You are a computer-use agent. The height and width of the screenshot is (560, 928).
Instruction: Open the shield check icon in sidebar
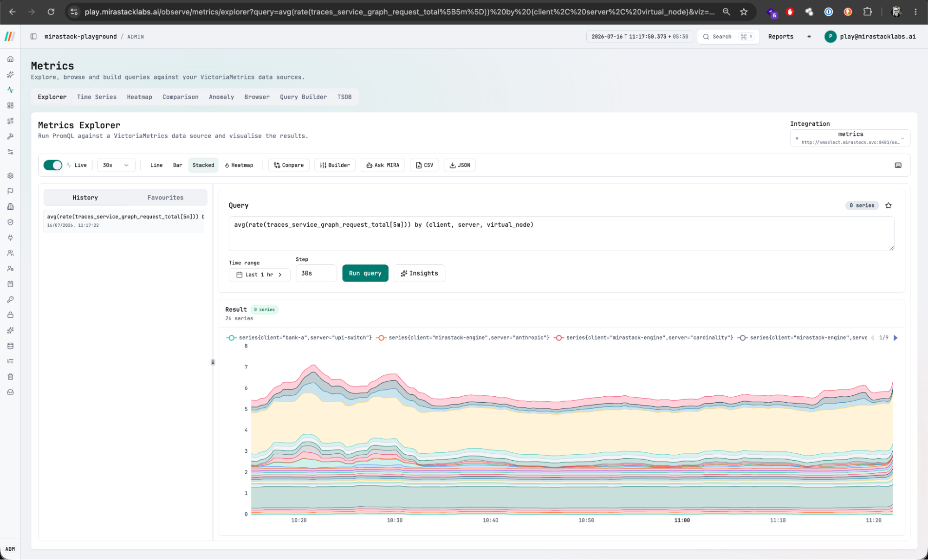point(10,222)
